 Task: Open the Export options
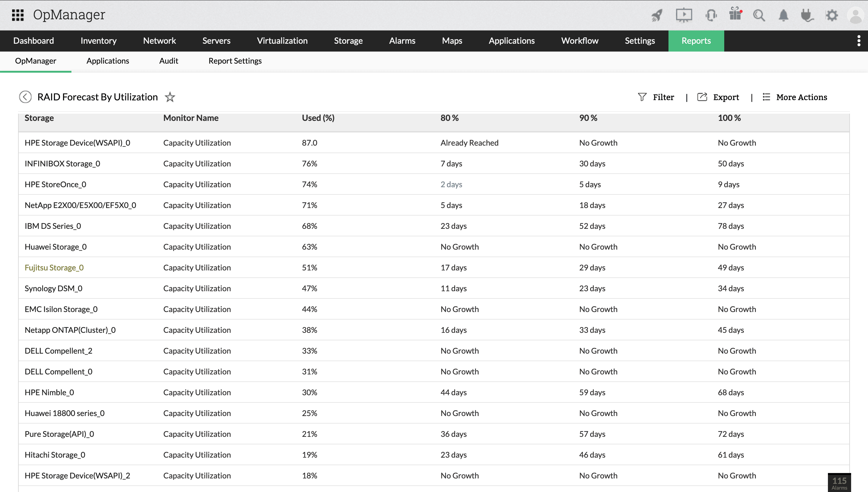coord(718,97)
